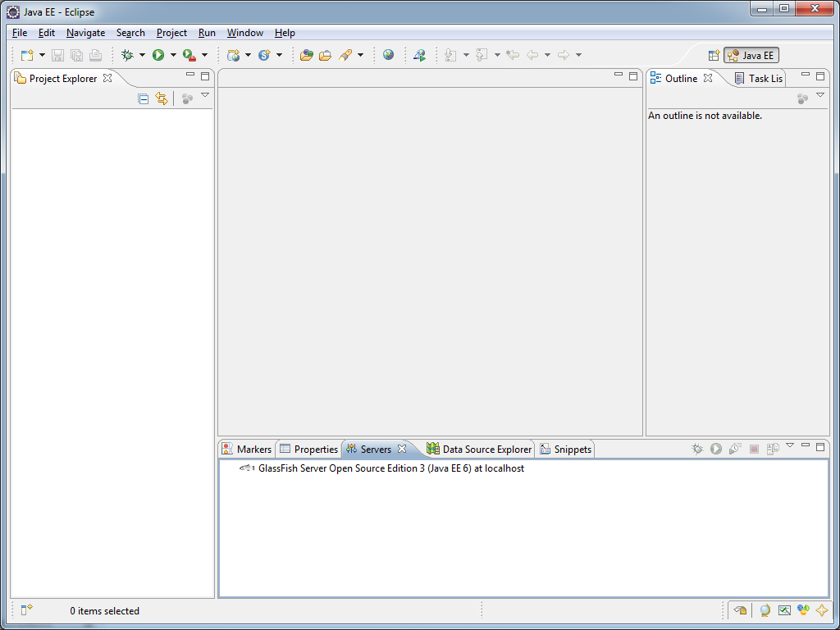The height and width of the screenshot is (630, 840).
Task: Click Focus on Active Task in Outline view
Action: (802, 98)
